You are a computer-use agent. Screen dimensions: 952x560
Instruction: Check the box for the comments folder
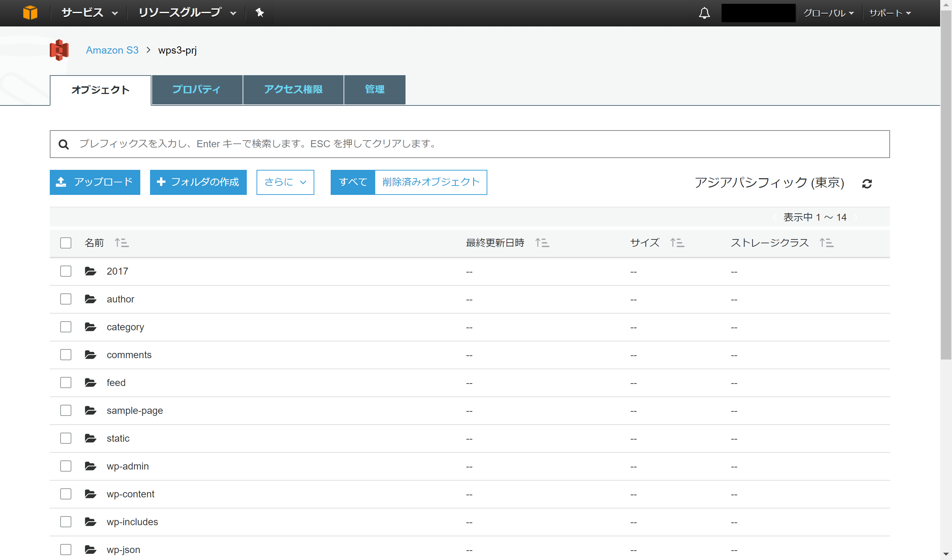pyautogui.click(x=66, y=355)
